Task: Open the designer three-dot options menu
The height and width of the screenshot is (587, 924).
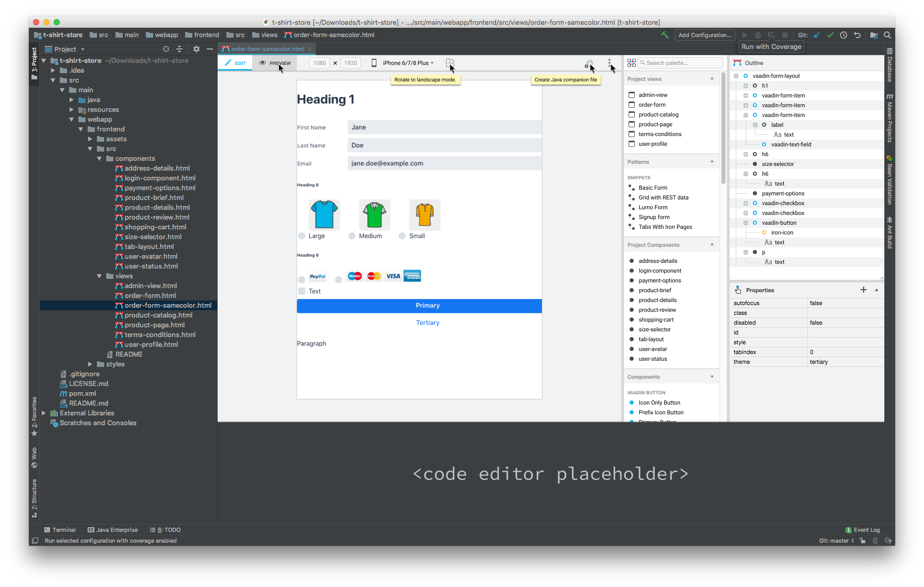Action: click(x=609, y=63)
